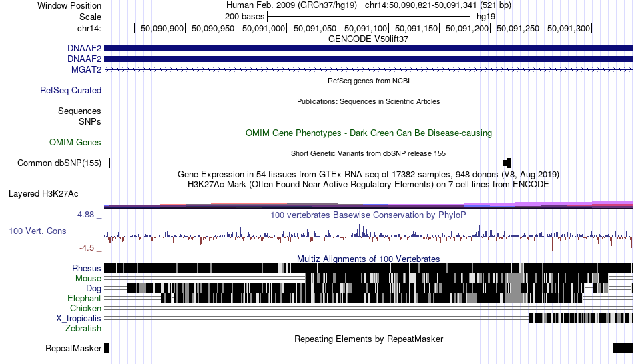Click the 200 bases scale bar
The width and height of the screenshot is (634, 364).
pyautogui.click(x=369, y=17)
